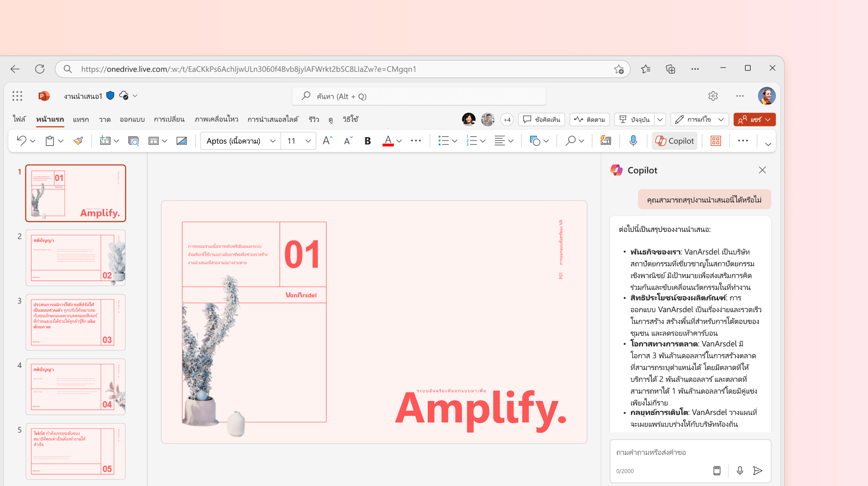
Task: Expand the bullet list style dropdown
Action: click(455, 141)
